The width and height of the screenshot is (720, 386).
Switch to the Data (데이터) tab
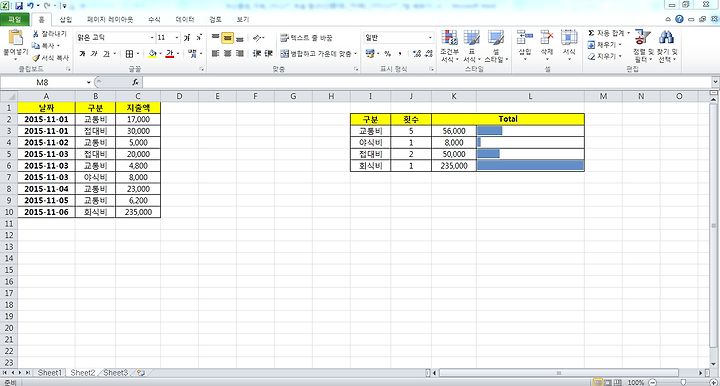pos(185,19)
